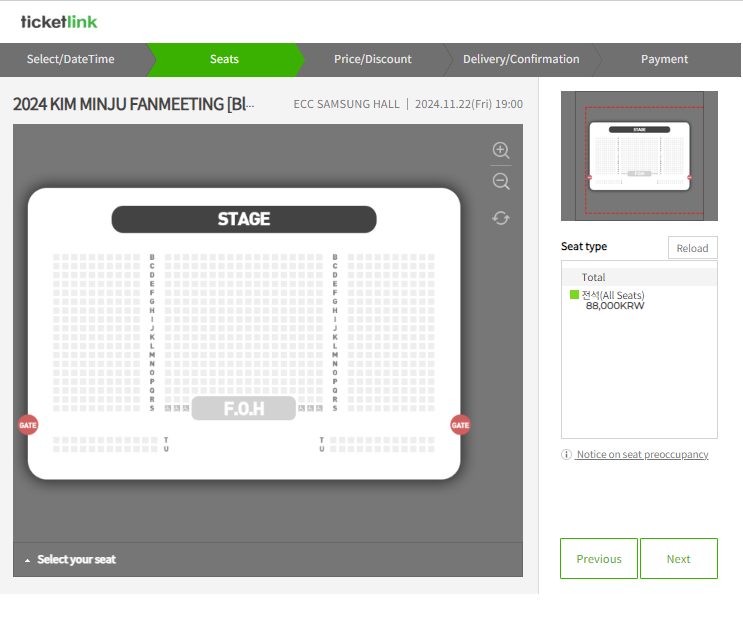Click the F.O.H area on map

pyautogui.click(x=244, y=409)
